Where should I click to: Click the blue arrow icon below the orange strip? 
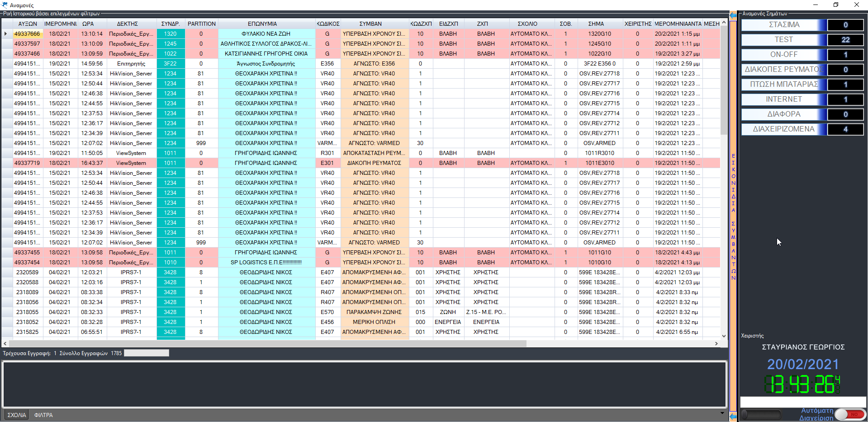coord(733,416)
